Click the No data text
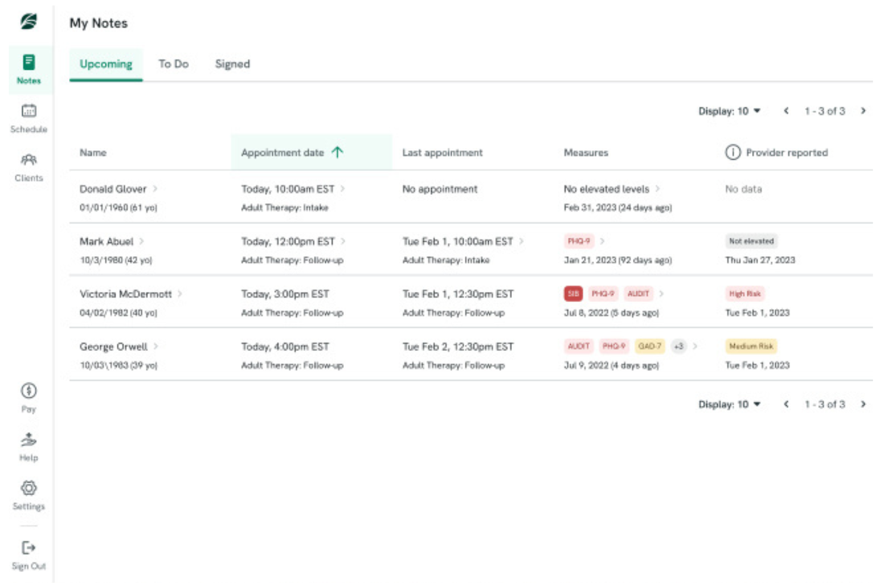882x588 pixels. click(743, 189)
